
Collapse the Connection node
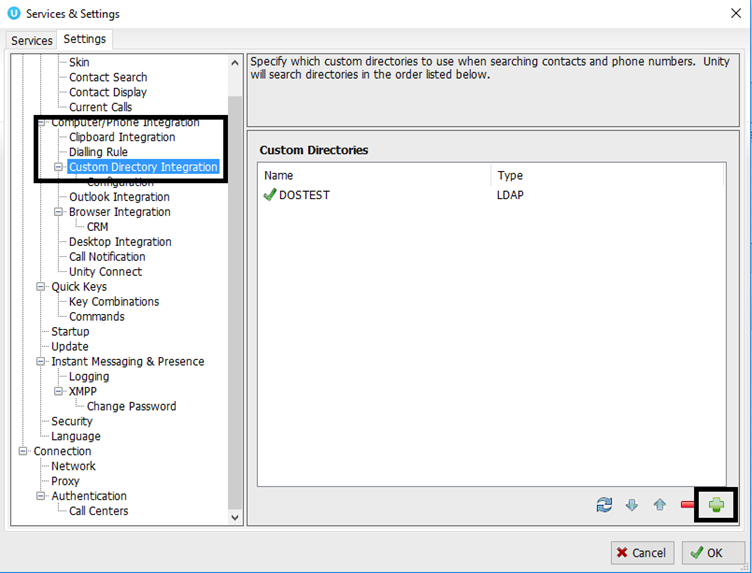click(x=23, y=451)
